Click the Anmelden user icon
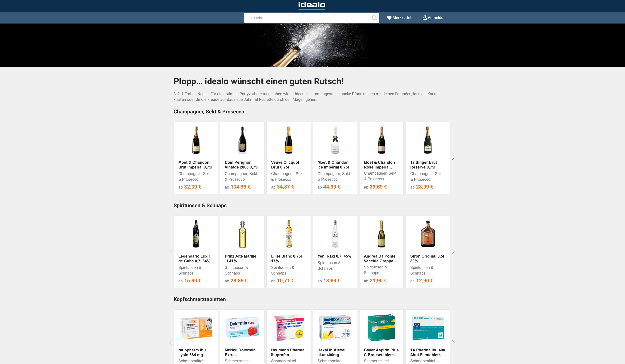This screenshot has width=625, height=364. point(424,17)
